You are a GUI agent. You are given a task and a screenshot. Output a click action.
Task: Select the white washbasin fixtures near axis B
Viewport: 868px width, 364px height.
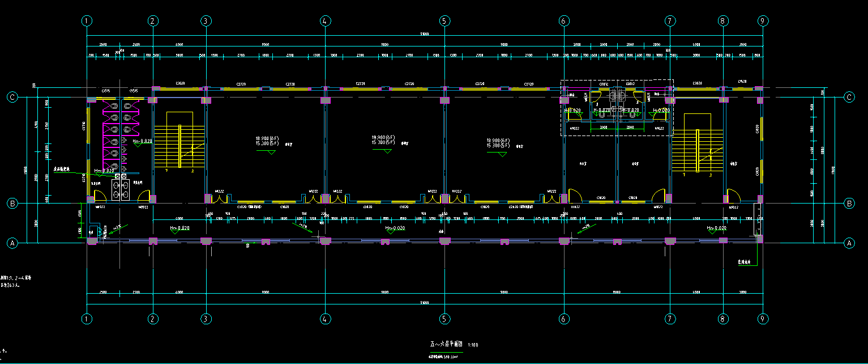[x=121, y=189]
